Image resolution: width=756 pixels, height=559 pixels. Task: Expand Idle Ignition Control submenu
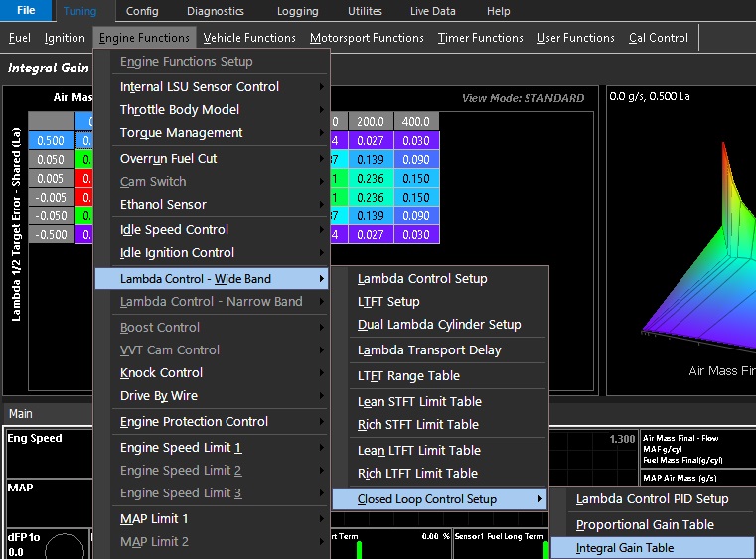[x=213, y=253]
